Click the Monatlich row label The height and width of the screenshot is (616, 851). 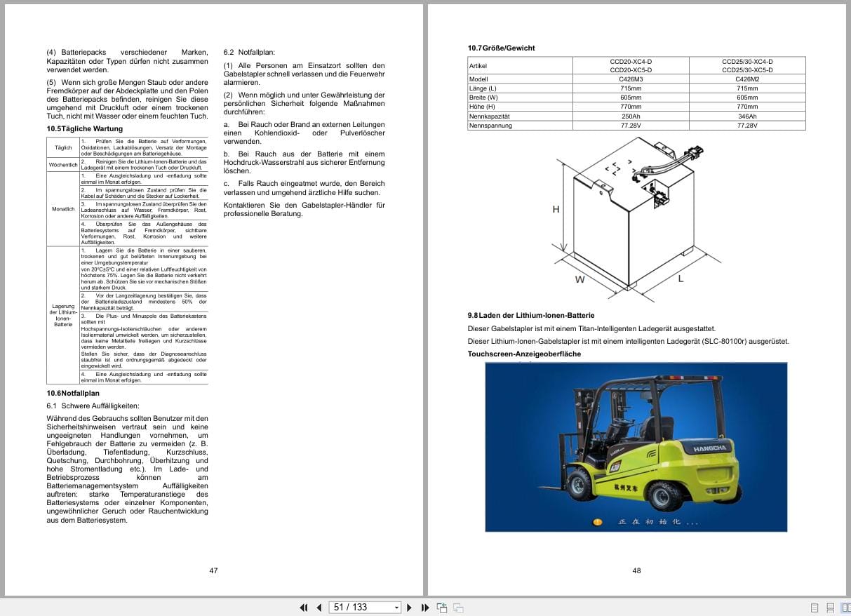tap(63, 209)
